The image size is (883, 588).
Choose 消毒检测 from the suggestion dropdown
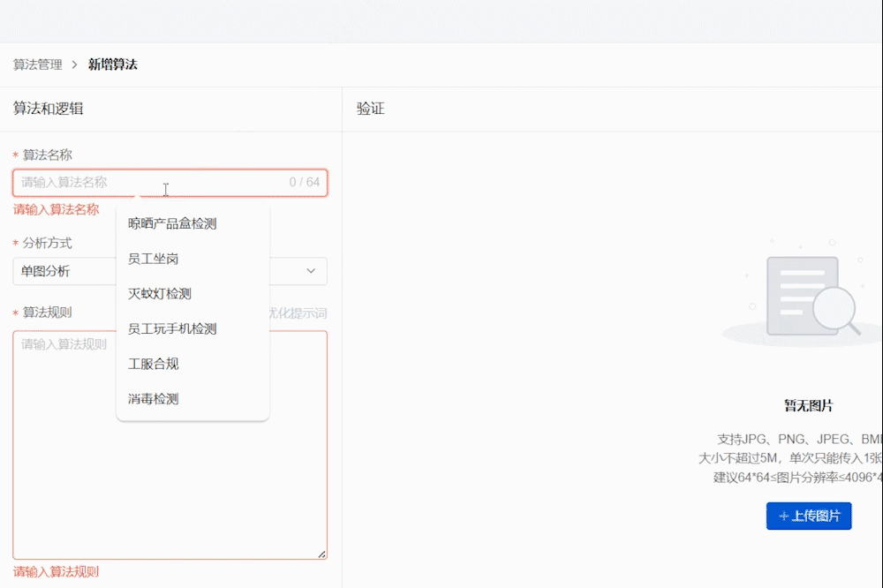(152, 398)
